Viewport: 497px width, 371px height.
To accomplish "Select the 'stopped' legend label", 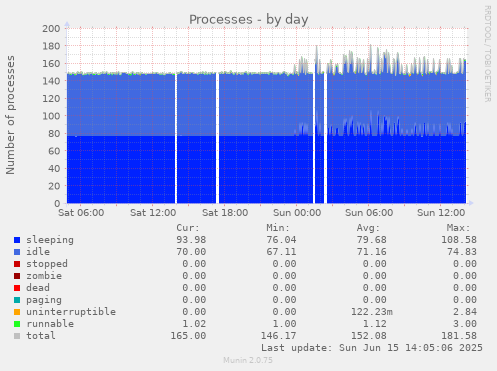I will point(47,264).
